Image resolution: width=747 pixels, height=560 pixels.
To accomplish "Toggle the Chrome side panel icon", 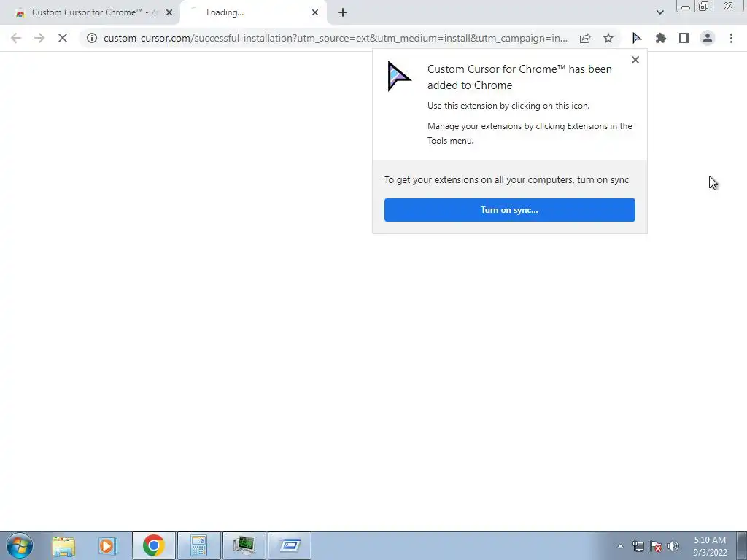I will coord(684,38).
